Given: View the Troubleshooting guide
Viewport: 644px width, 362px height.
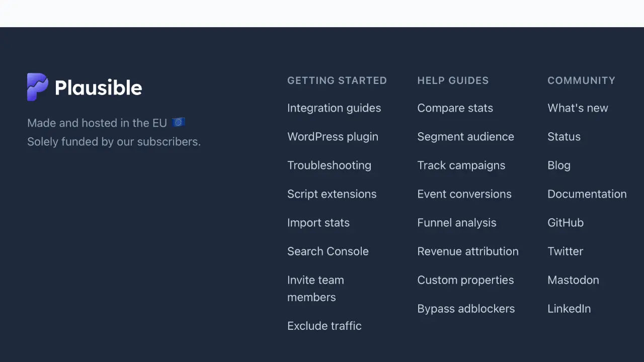Looking at the screenshot, I should [x=329, y=165].
